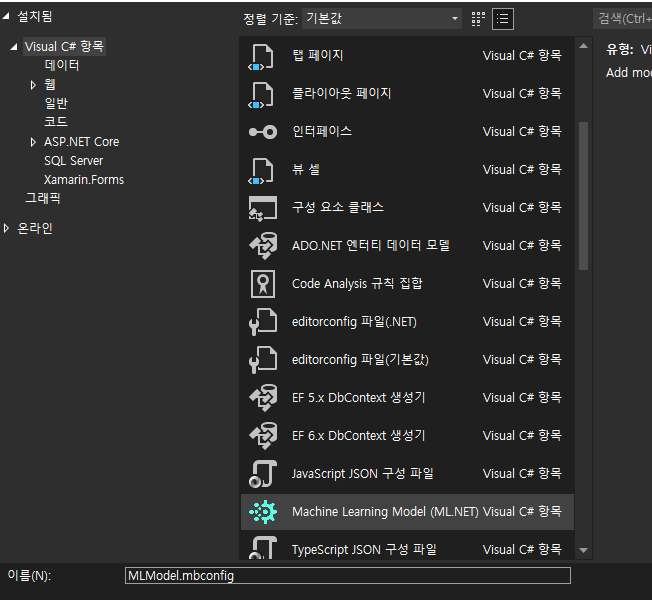Expand the 온라인 tree node
652x600 pixels.
coord(6,228)
